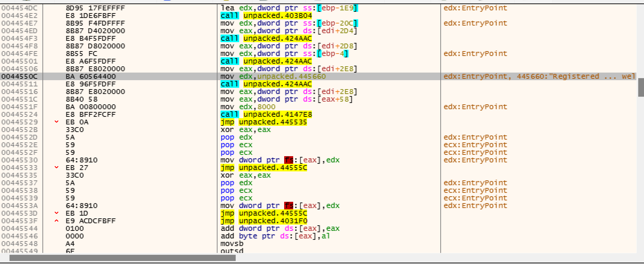Select 'add dword ptr ds:[eax],eax' instruction
This screenshot has height=264, width=644.
(x=280, y=229)
